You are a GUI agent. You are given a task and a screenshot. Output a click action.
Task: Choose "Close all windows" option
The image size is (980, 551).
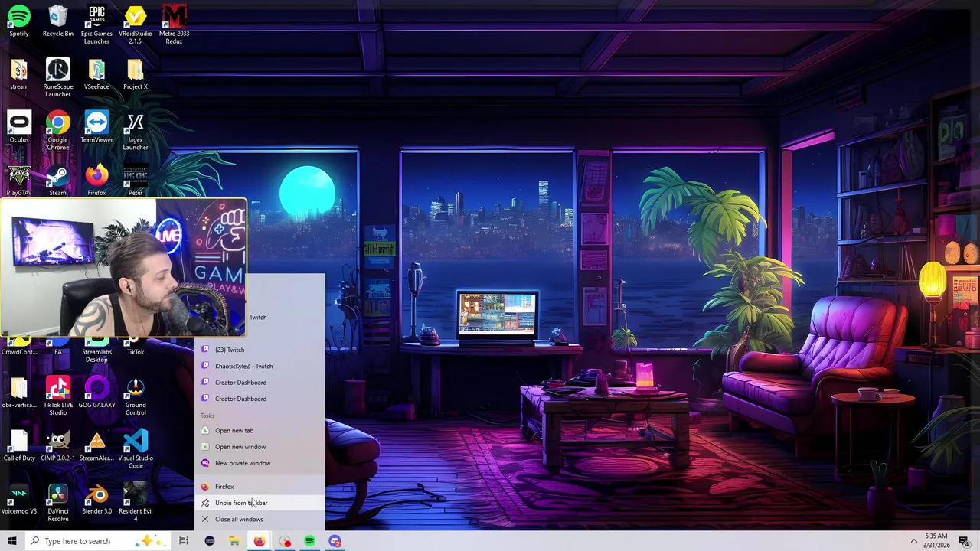click(x=260, y=519)
